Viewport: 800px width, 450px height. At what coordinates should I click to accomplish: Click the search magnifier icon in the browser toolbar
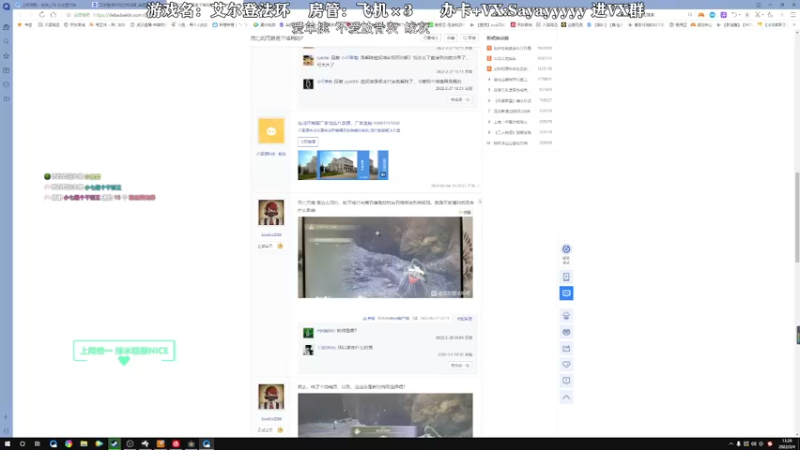pos(690,15)
